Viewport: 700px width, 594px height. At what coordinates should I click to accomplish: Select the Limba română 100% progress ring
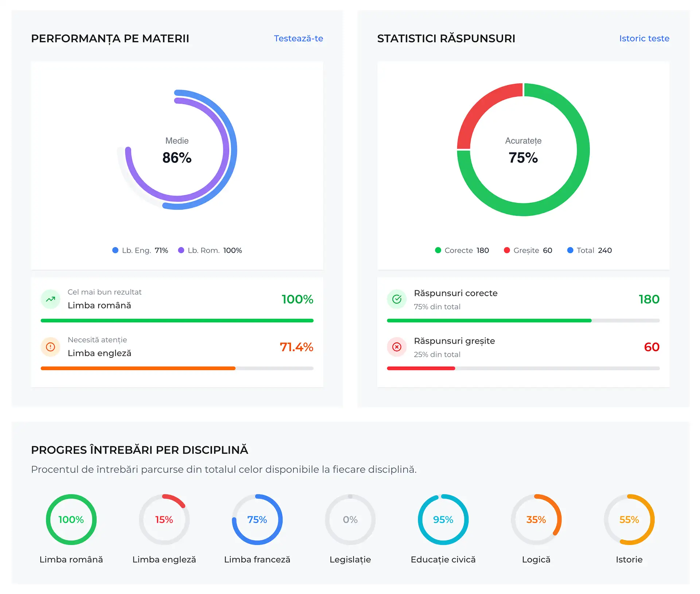coord(71,519)
